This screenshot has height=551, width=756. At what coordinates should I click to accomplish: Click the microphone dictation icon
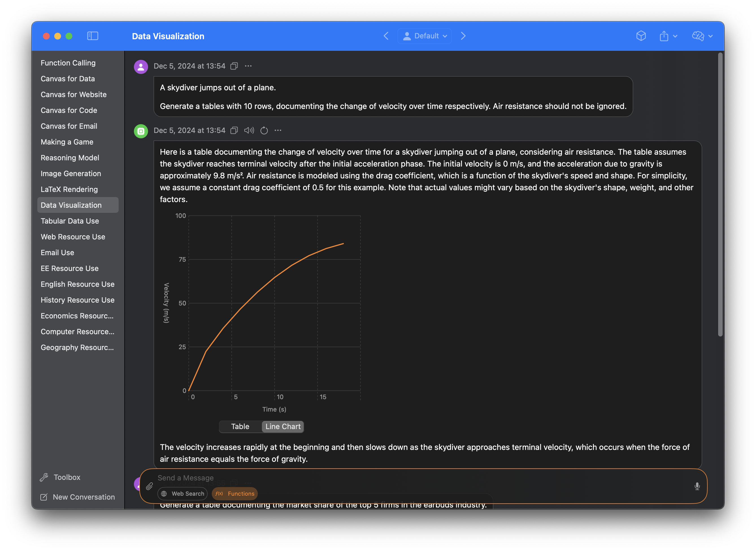tap(697, 486)
